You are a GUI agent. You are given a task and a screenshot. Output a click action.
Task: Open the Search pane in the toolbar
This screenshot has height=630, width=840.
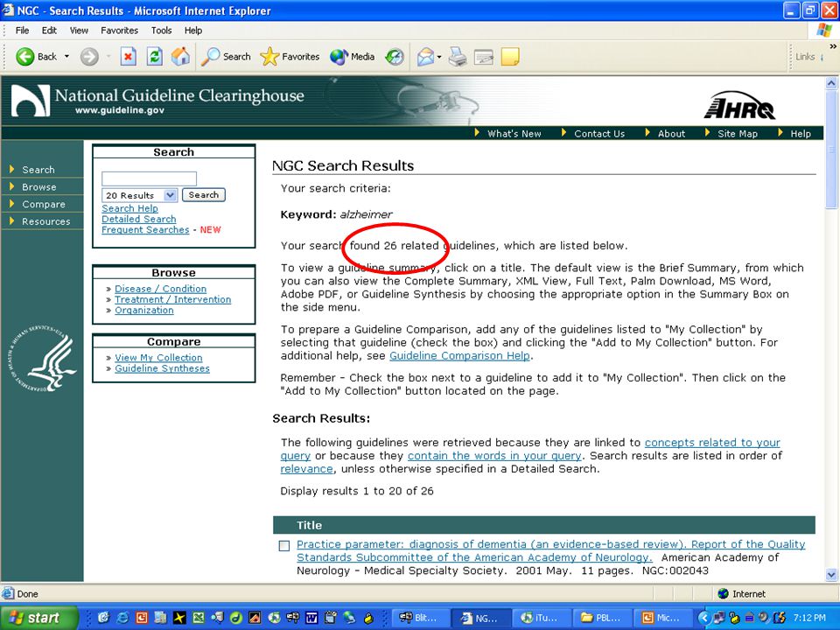226,56
